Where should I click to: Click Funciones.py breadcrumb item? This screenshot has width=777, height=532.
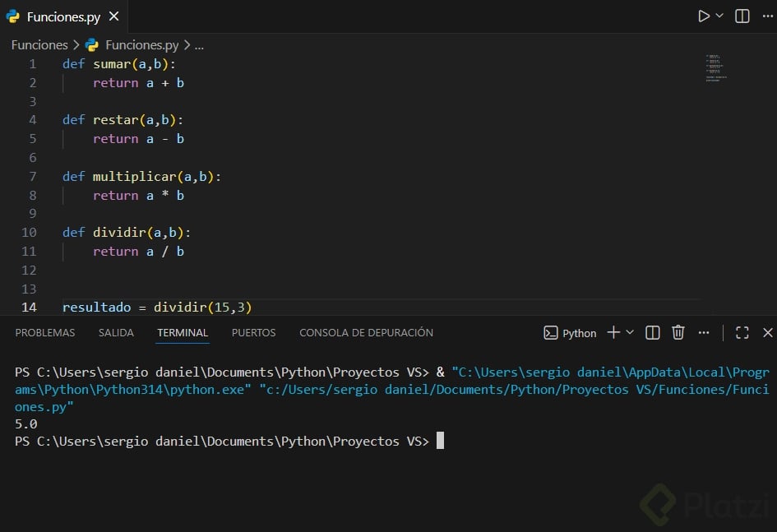pos(141,45)
